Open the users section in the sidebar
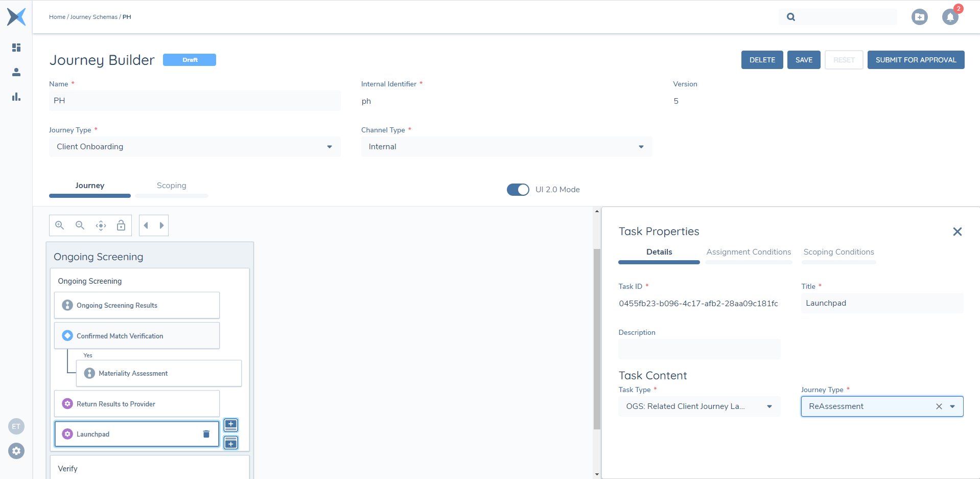This screenshot has height=479, width=980. pyautogui.click(x=16, y=72)
